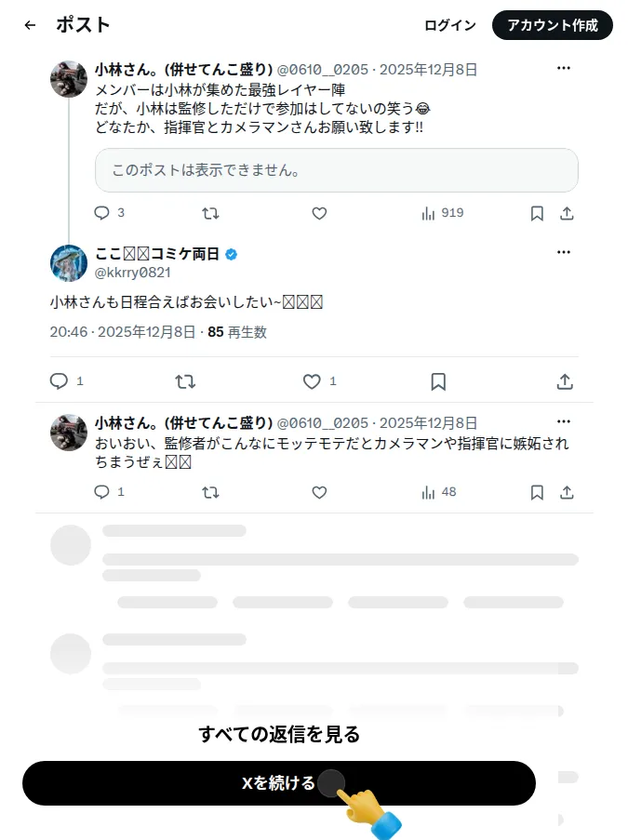The width and height of the screenshot is (628, 840).
Task: Open more options for the top post
Action: pyautogui.click(x=564, y=68)
